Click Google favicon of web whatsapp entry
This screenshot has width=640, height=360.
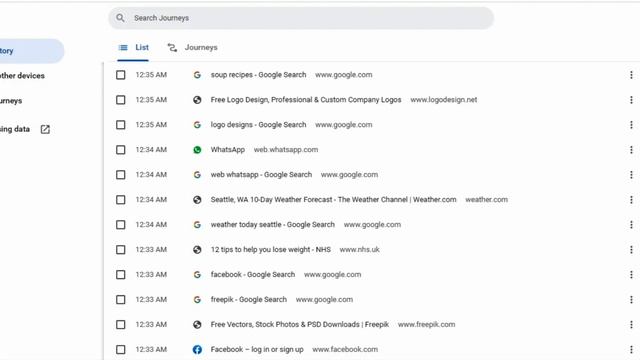tap(197, 175)
